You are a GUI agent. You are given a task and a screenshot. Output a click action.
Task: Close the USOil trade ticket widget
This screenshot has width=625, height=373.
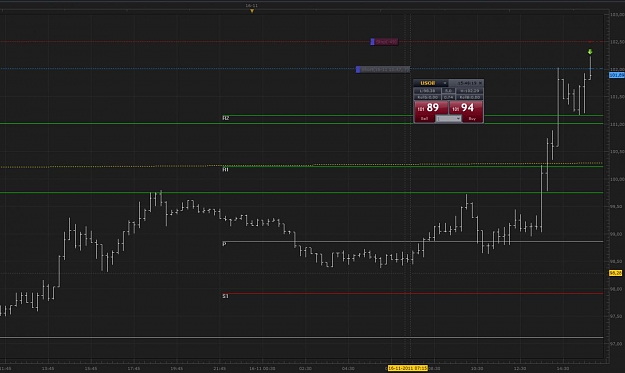pos(480,83)
